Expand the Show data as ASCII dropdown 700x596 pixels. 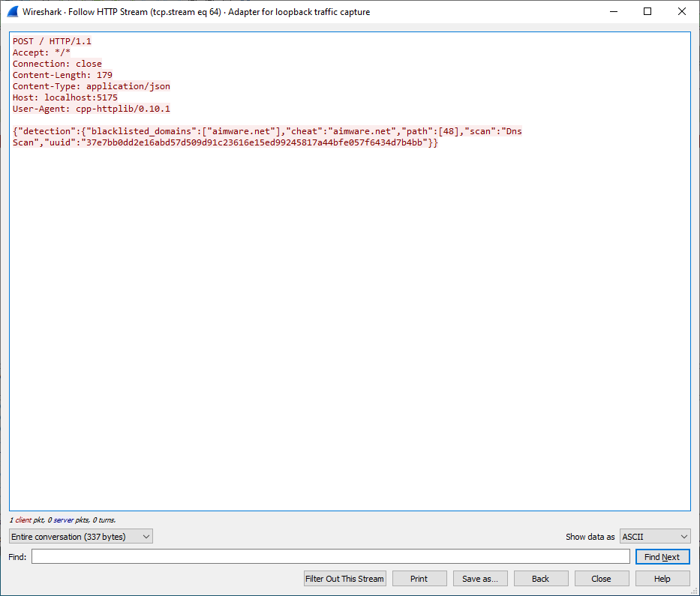(655, 537)
